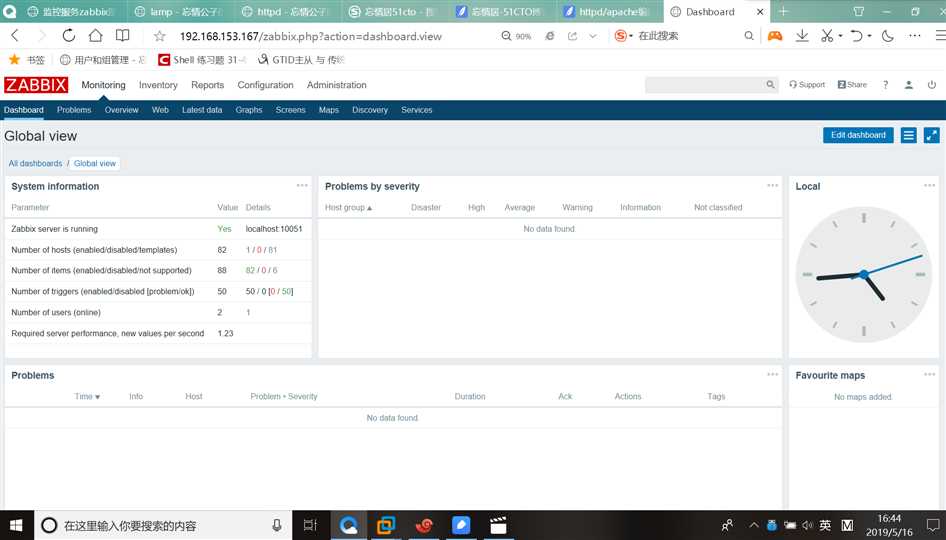Open the Share link
Image resolution: width=946 pixels, height=540 pixels.
852,85
